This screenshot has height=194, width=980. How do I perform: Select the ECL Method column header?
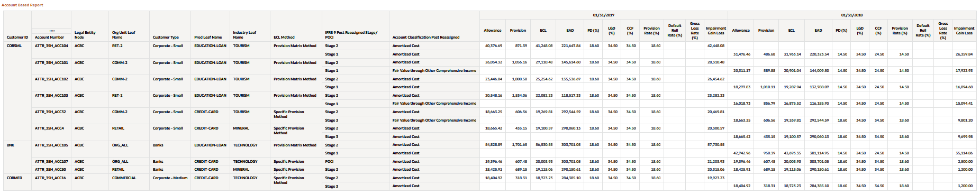284,37
